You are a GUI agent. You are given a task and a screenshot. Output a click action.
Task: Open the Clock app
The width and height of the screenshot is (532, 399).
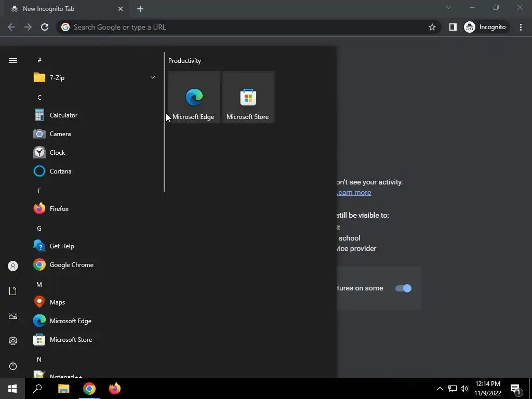click(x=94, y=153)
